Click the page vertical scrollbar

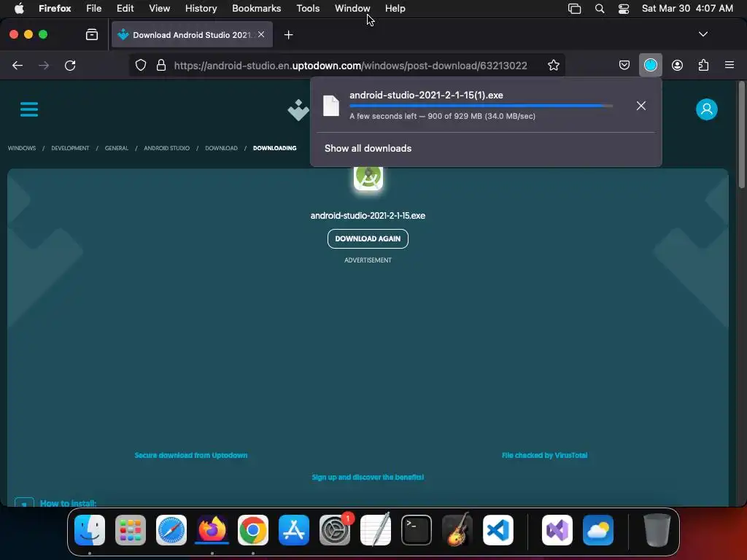coord(741,136)
